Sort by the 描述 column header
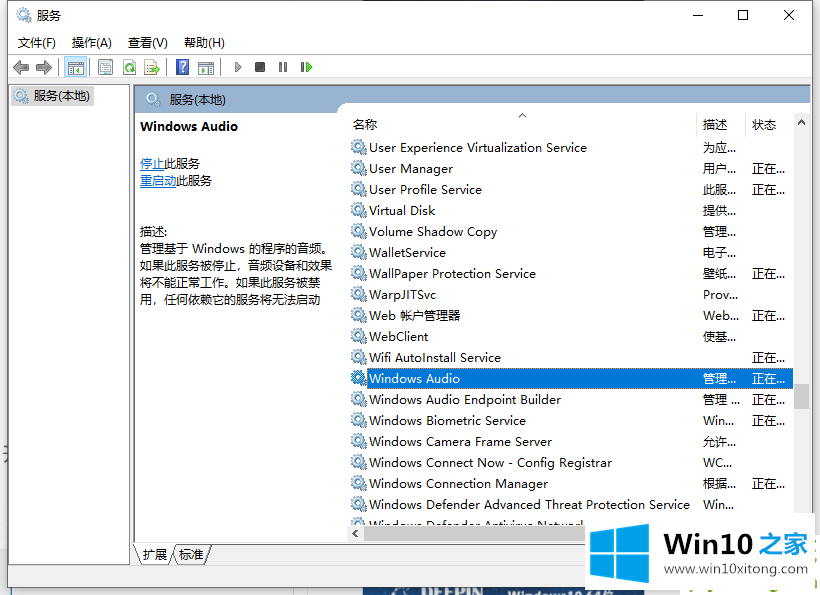The width and height of the screenshot is (820, 595). coord(715,124)
